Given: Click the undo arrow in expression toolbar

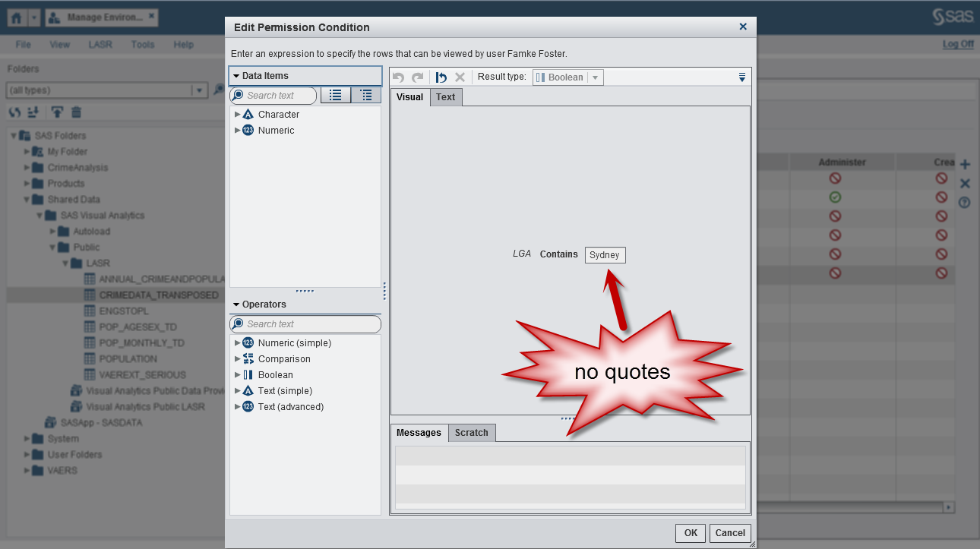Looking at the screenshot, I should (x=399, y=77).
